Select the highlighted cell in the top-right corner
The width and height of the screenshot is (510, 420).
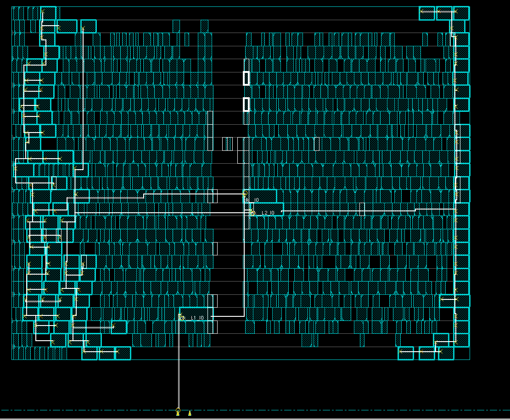461,13
